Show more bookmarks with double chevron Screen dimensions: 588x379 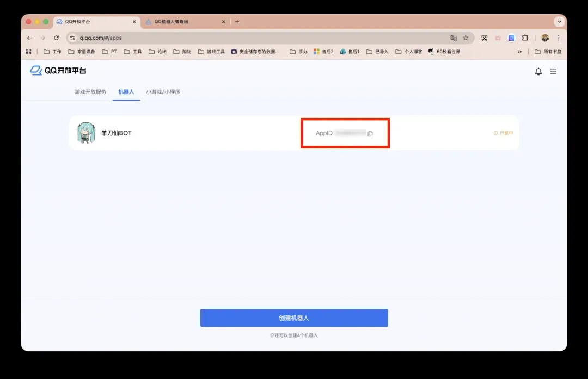[x=519, y=52]
